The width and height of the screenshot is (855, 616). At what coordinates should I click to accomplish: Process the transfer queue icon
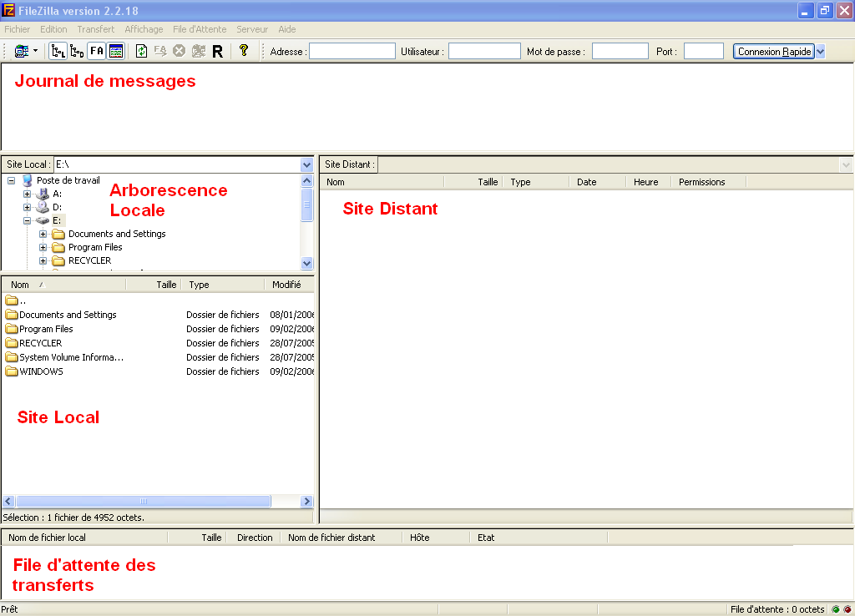160,50
